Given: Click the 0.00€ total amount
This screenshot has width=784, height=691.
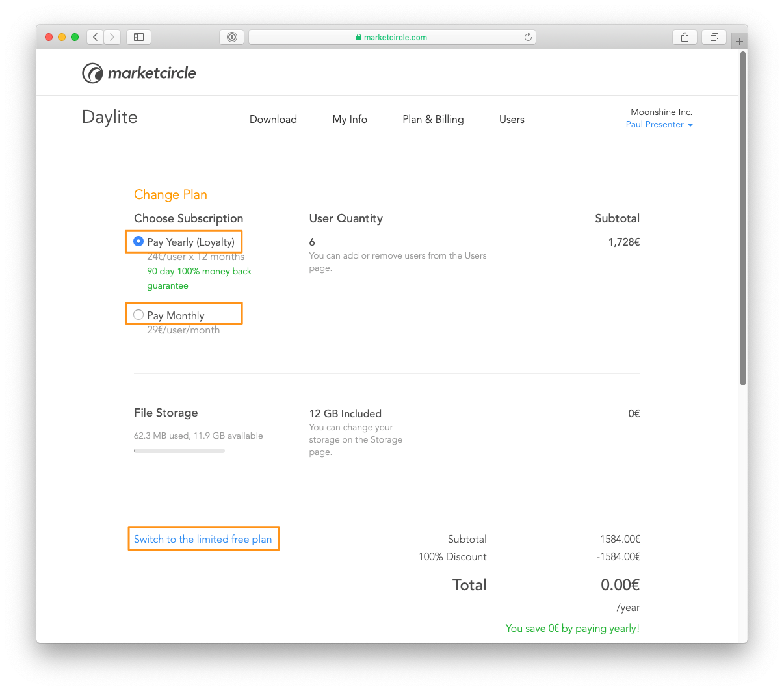Looking at the screenshot, I should [x=620, y=585].
